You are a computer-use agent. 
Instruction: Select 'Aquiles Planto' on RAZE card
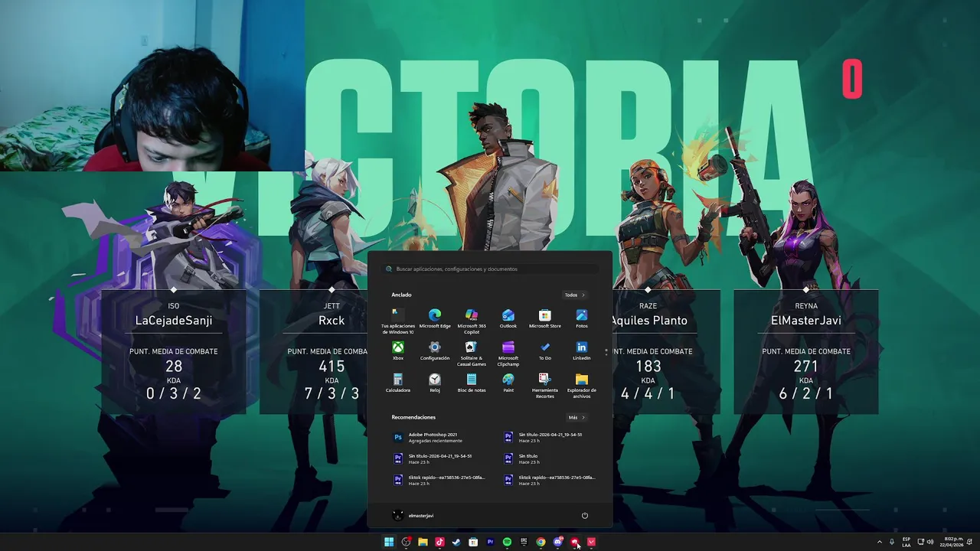pos(648,321)
